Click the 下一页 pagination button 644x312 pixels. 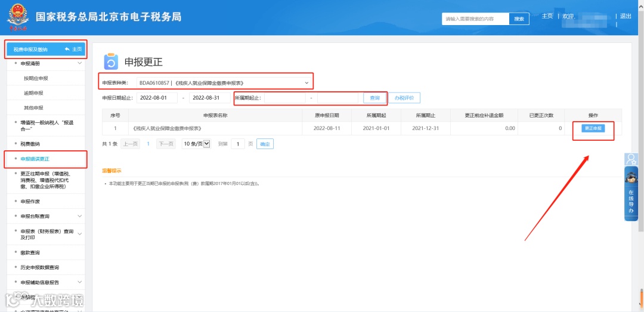pos(165,144)
